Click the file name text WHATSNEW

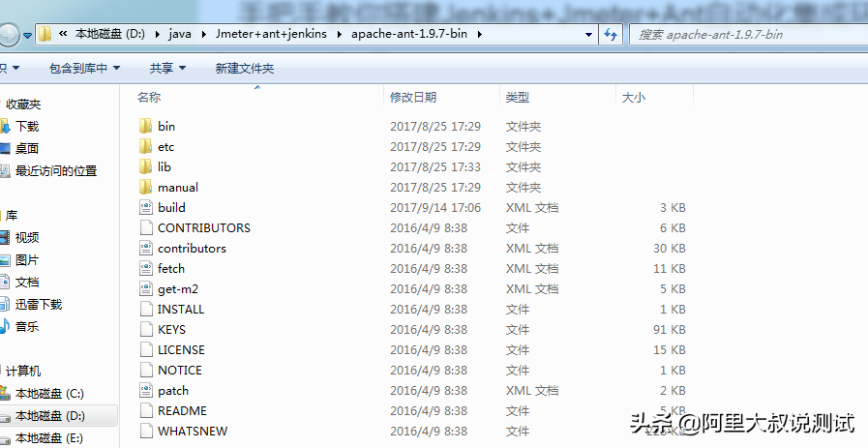193,431
